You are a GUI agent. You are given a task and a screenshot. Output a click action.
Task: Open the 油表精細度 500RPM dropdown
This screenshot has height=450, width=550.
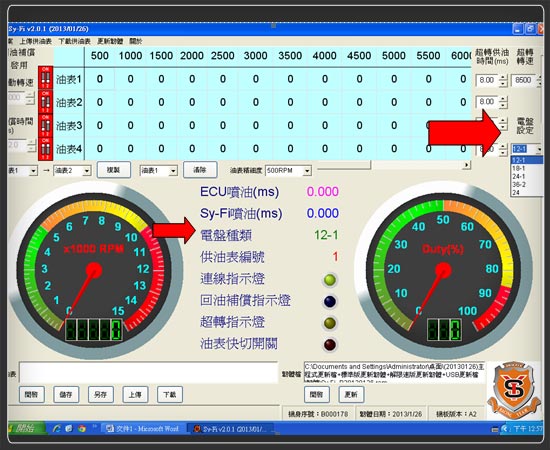click(x=288, y=171)
